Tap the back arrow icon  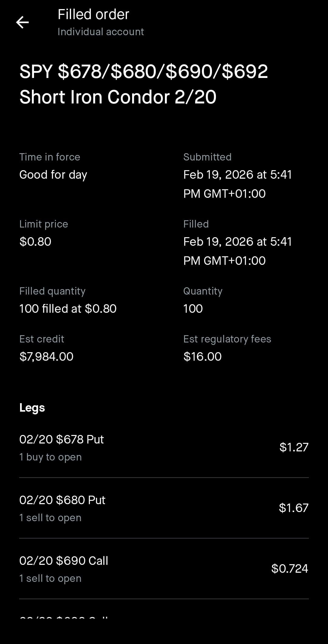click(x=22, y=22)
